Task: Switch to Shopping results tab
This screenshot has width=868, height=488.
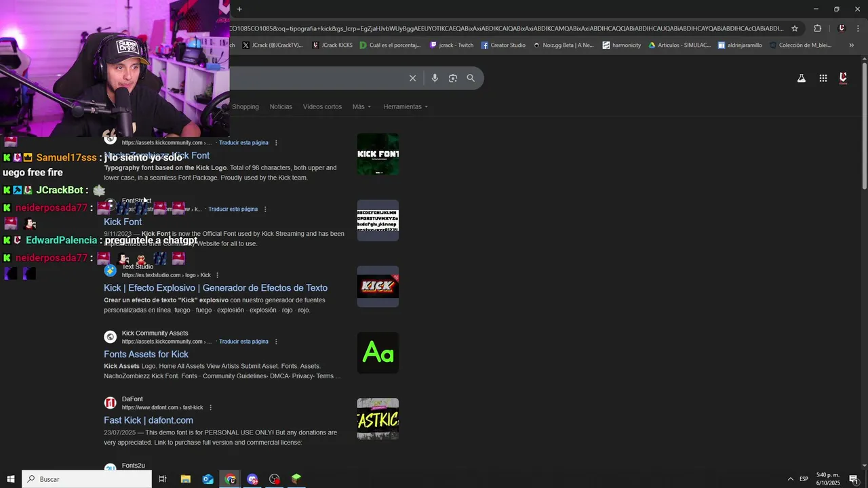Action: pos(245,106)
